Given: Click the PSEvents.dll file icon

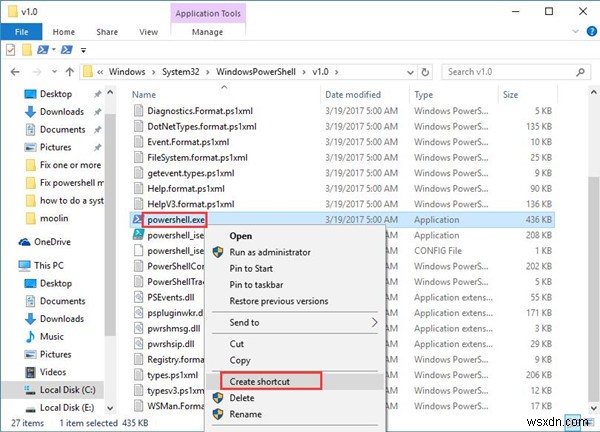Looking at the screenshot, I should point(138,297).
